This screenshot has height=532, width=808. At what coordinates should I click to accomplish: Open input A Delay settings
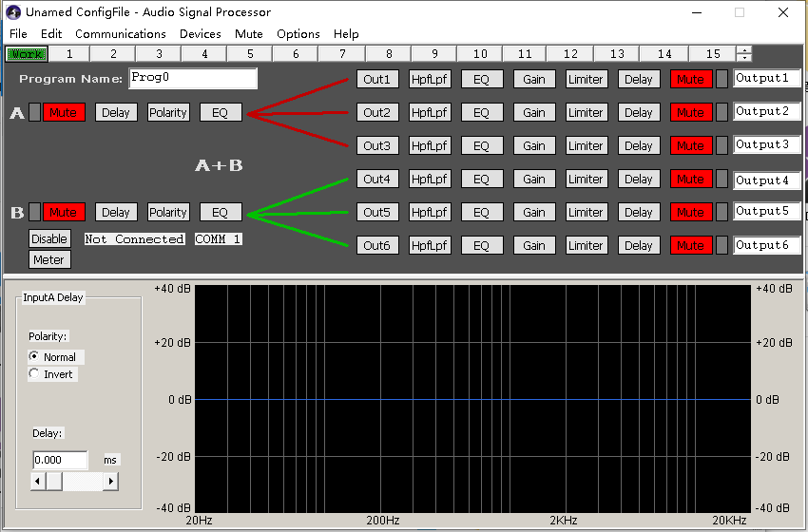click(116, 112)
